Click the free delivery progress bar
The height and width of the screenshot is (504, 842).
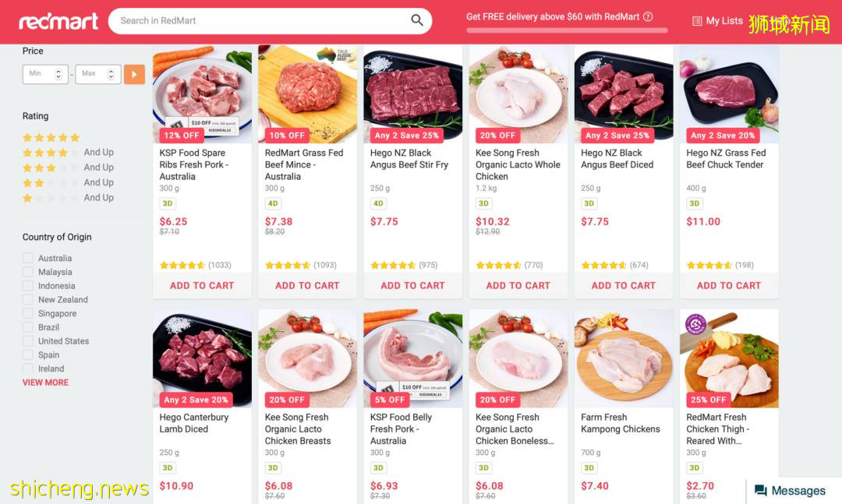click(x=567, y=30)
